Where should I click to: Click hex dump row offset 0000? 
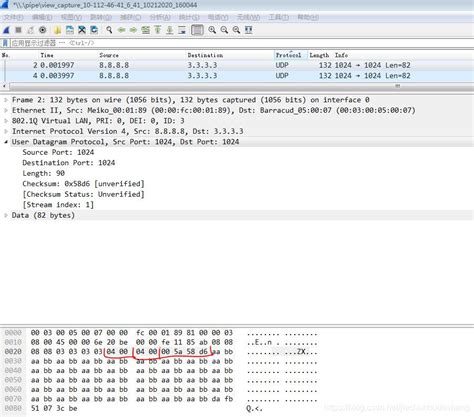click(x=13, y=333)
